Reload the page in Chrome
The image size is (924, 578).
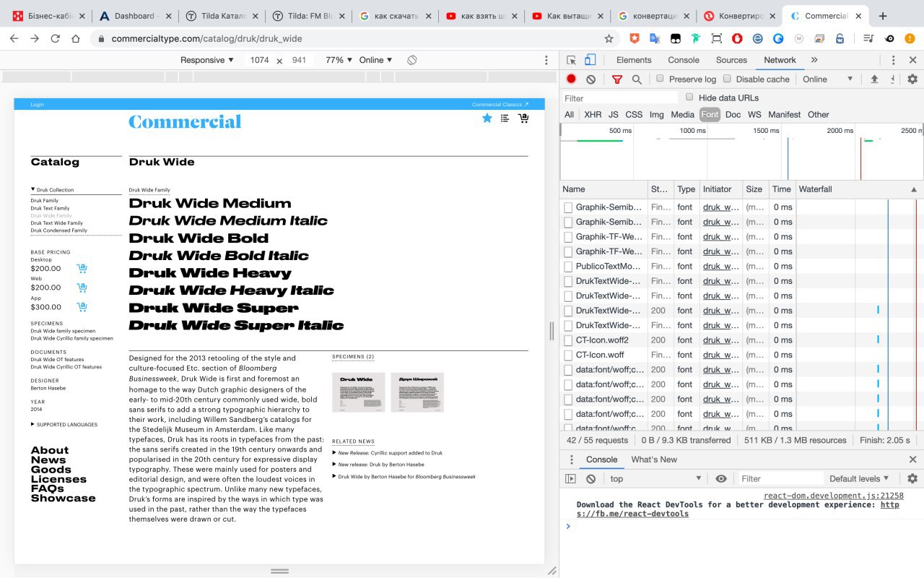55,38
